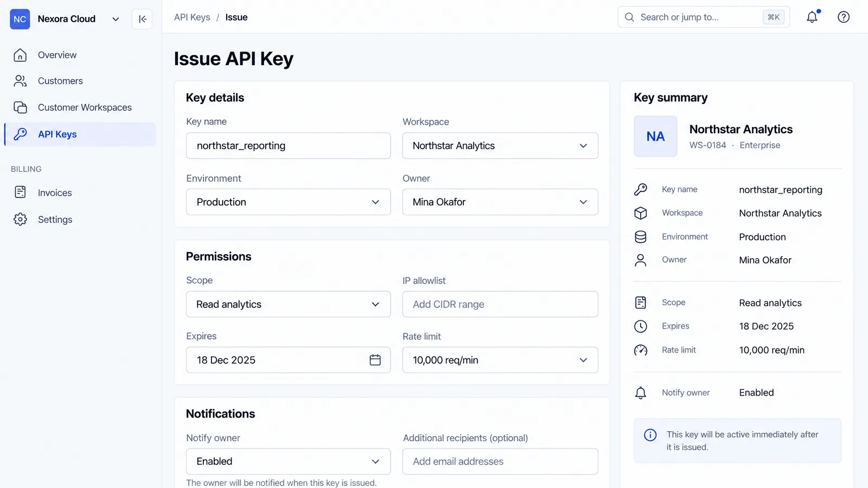
Task: Click the key icon in Key summary
Action: (x=641, y=189)
